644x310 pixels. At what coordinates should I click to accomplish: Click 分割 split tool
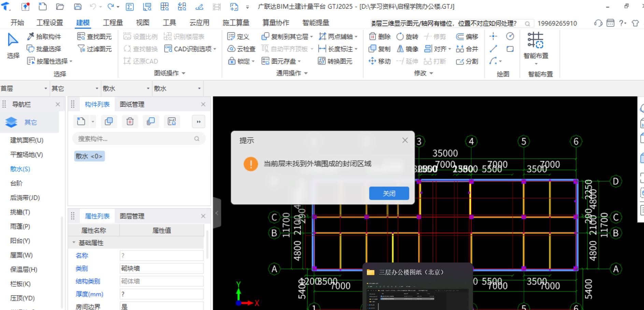click(467, 61)
